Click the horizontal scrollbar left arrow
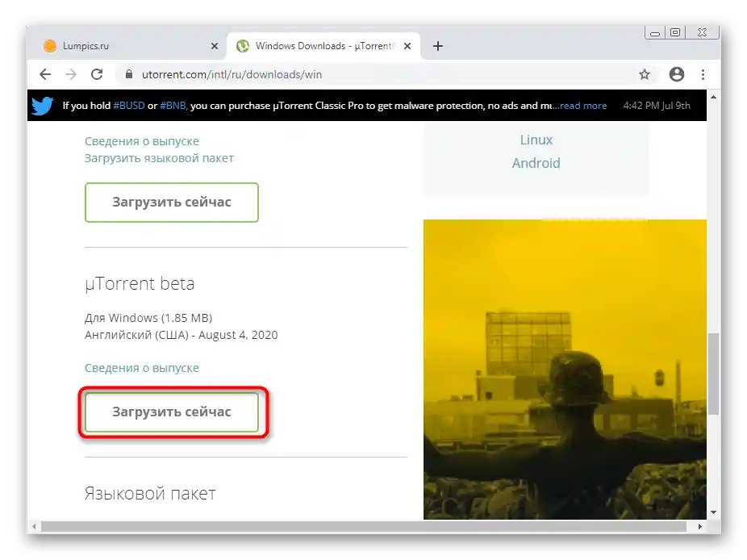Viewport: 747px width, 560px height. pyautogui.click(x=34, y=527)
